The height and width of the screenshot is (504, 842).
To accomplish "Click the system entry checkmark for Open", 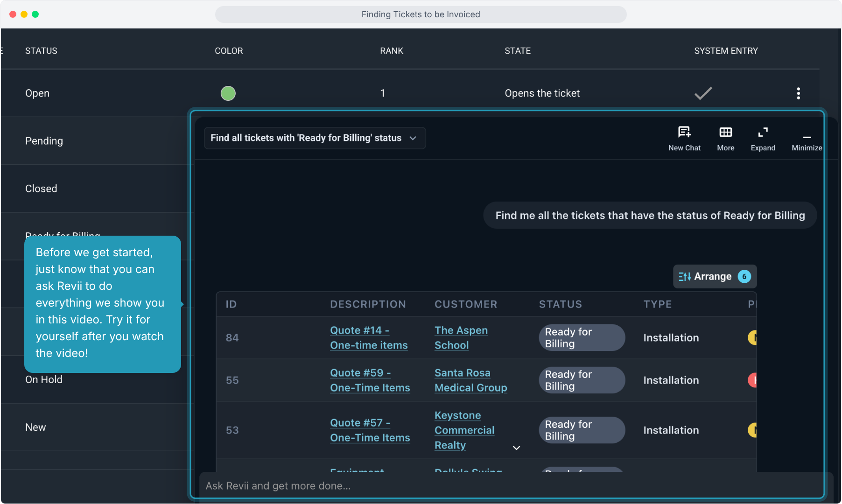I will pyautogui.click(x=703, y=93).
